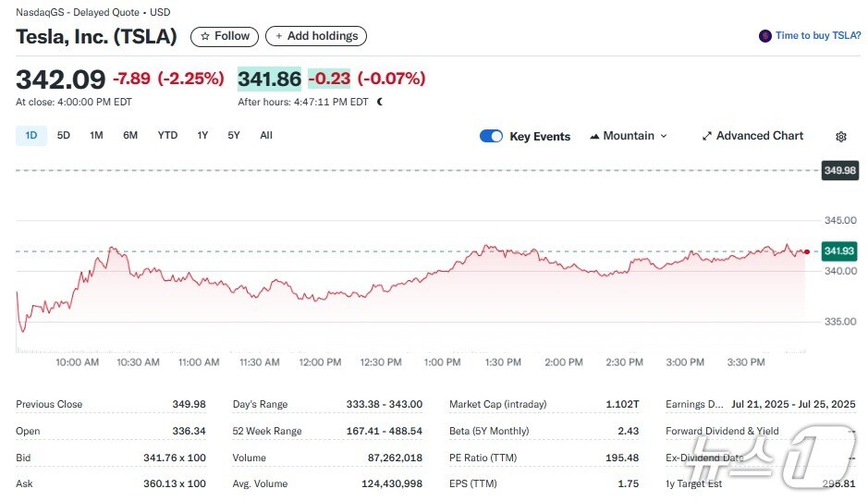Switch chart to 5D range
Screen dimensions: 868x501
[x=64, y=136]
